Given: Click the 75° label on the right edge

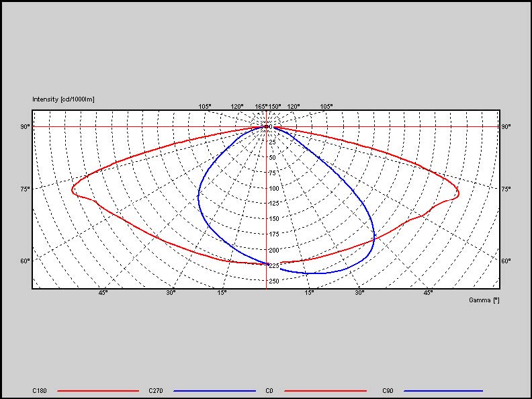Looking at the screenshot, I should [x=506, y=189].
